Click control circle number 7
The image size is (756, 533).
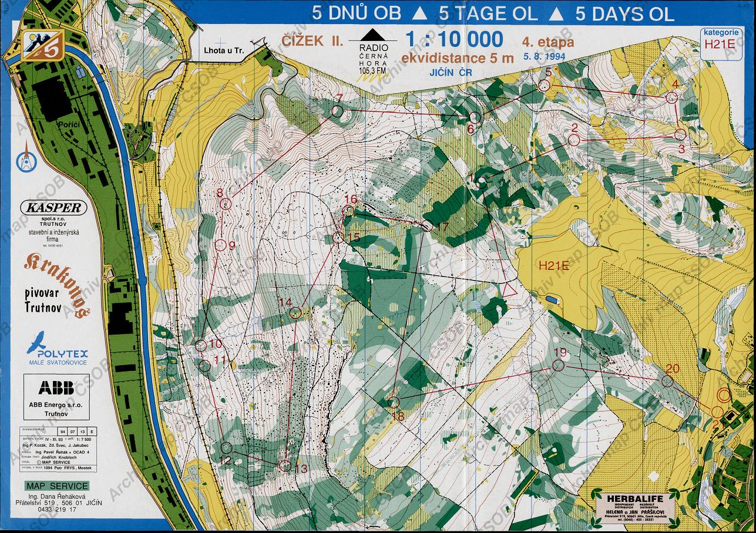pyautogui.click(x=337, y=111)
